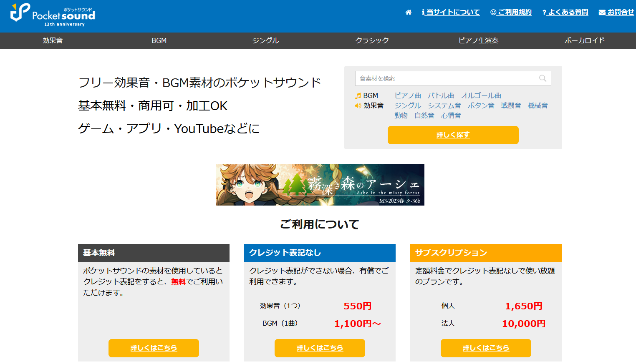Image resolution: width=636 pixels, height=364 pixels.
Task: Click the Pocket Sound logo
Action: 53,15
